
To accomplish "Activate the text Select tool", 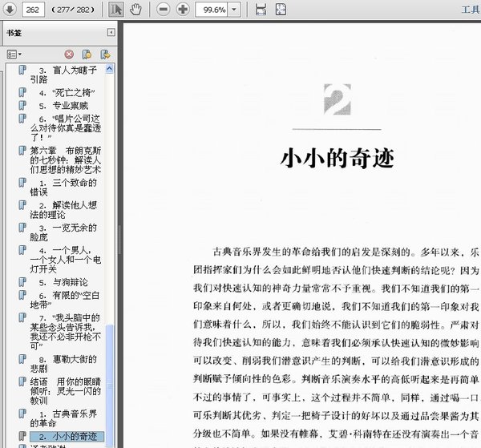I will tap(115, 10).
